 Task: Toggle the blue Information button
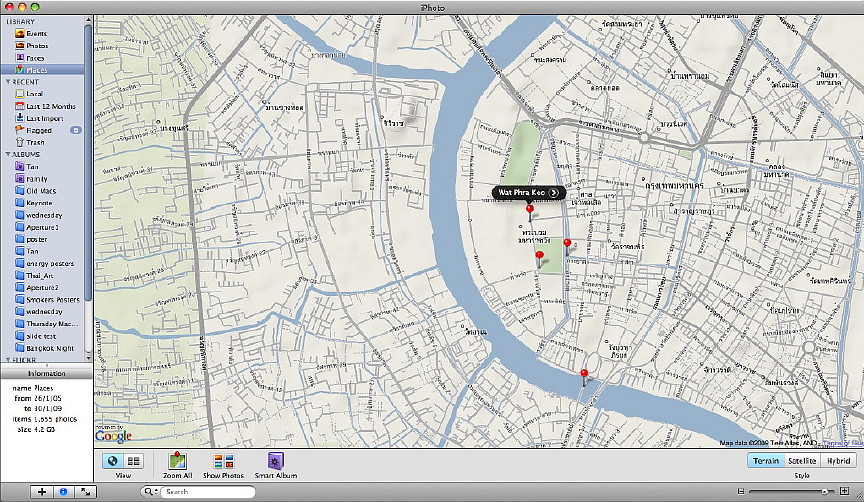[63, 492]
